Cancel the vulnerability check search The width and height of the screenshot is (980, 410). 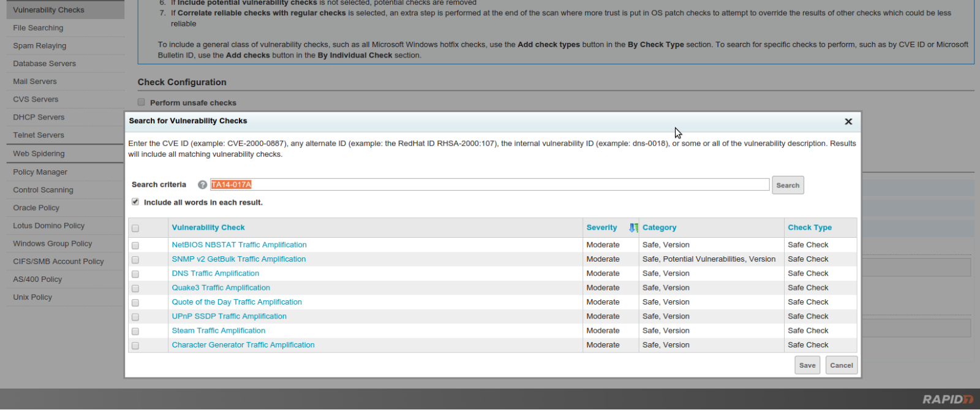pos(841,365)
